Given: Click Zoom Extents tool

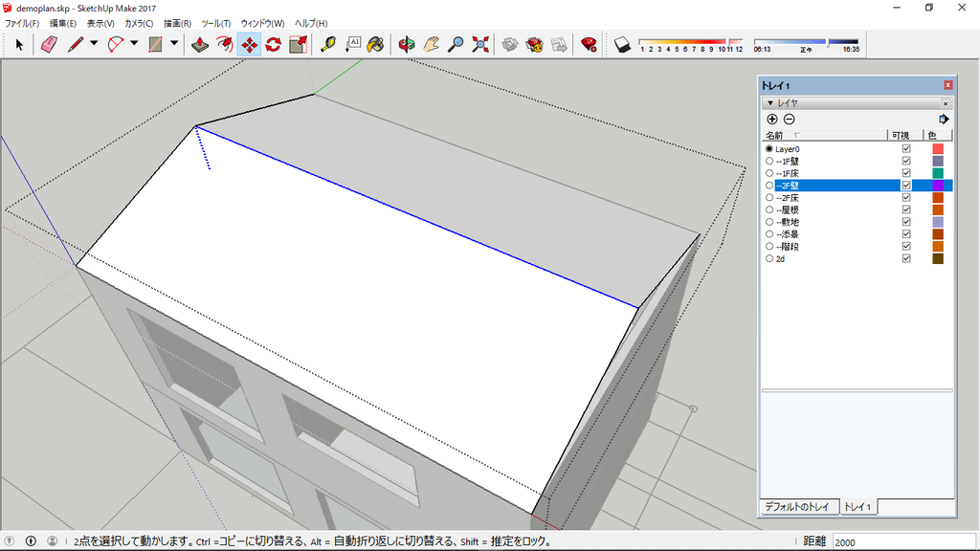Looking at the screenshot, I should pyautogui.click(x=480, y=45).
